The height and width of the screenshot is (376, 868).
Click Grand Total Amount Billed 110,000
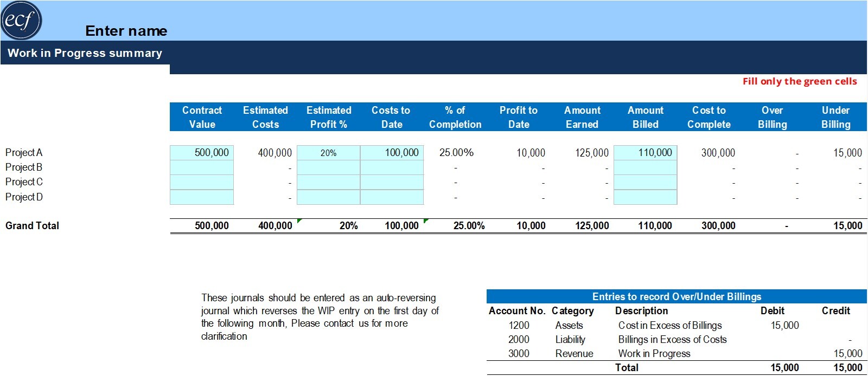coord(655,226)
